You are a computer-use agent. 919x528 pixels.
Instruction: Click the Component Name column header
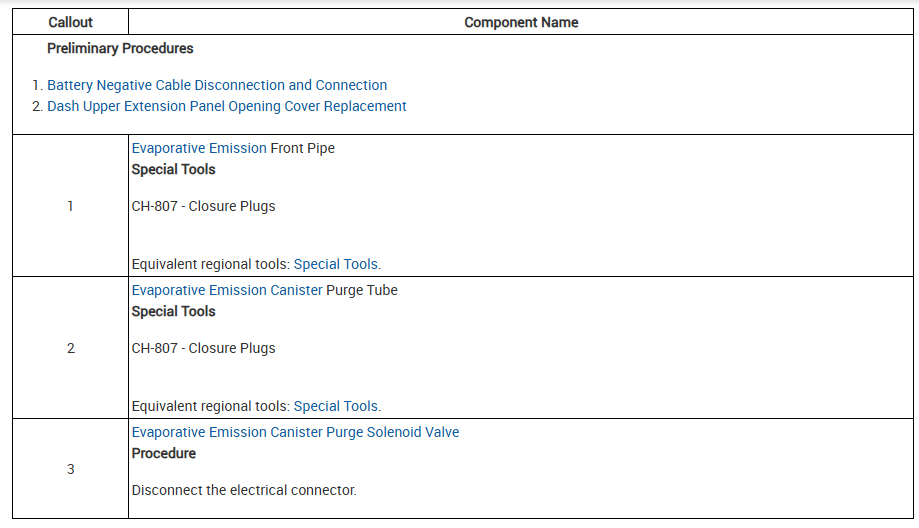(521, 22)
